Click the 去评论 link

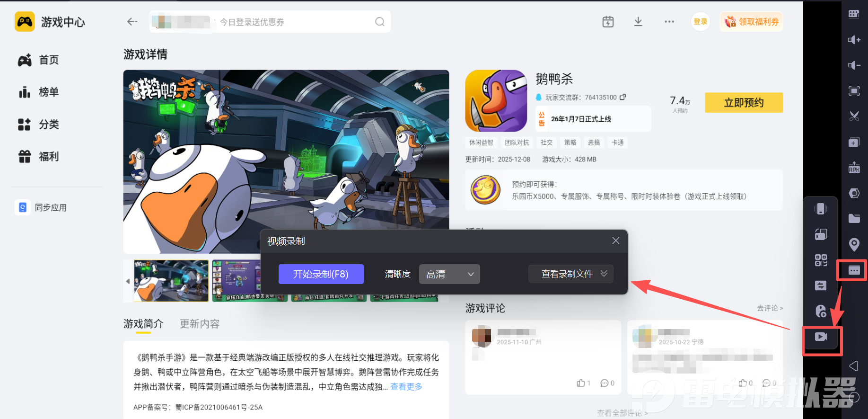point(770,308)
